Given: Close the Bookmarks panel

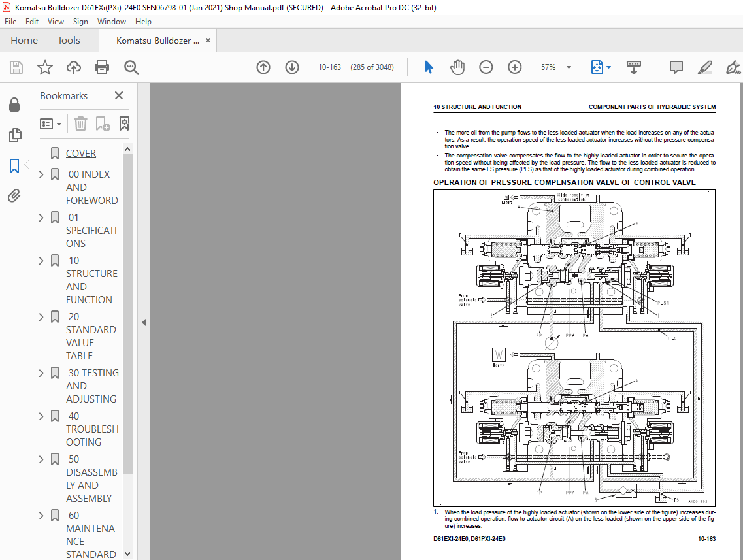Looking at the screenshot, I should 119,95.
